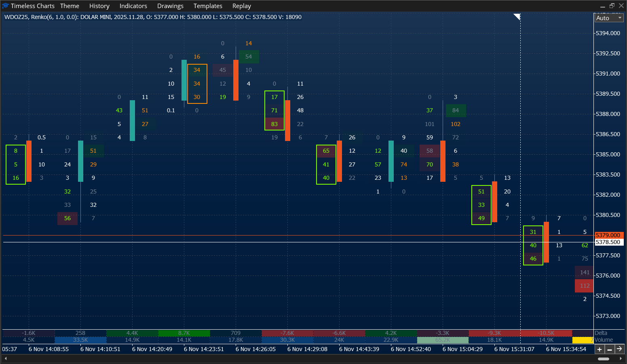The width and height of the screenshot is (627, 364).
Task: Click the 6 Nov 14:26:05 time label
Action: coord(255,349)
